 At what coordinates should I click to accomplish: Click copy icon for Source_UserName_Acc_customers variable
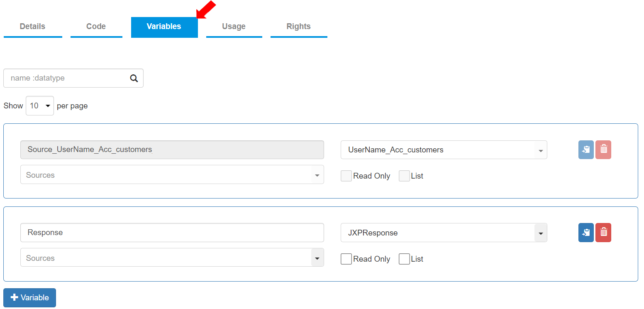586,150
